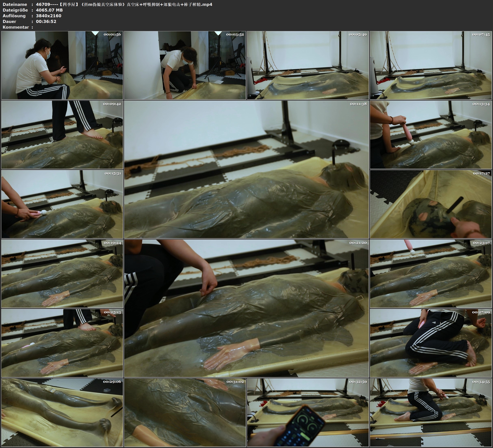This screenshot has height=448, width=493.
Task: Open the thumbnail at 00:05:49
Action: coord(308,65)
